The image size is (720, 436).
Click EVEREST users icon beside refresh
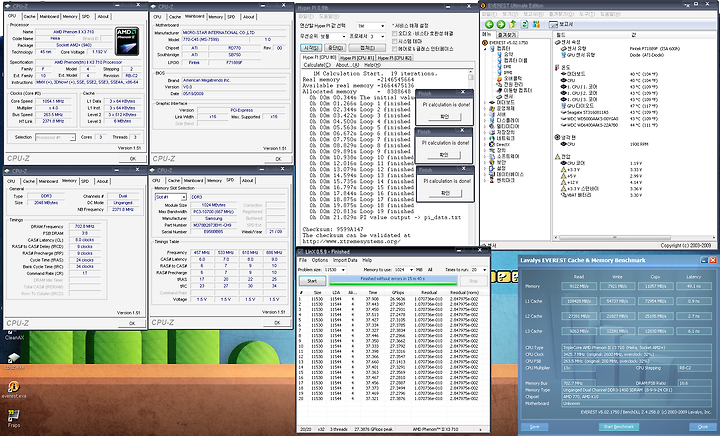[x=536, y=25]
